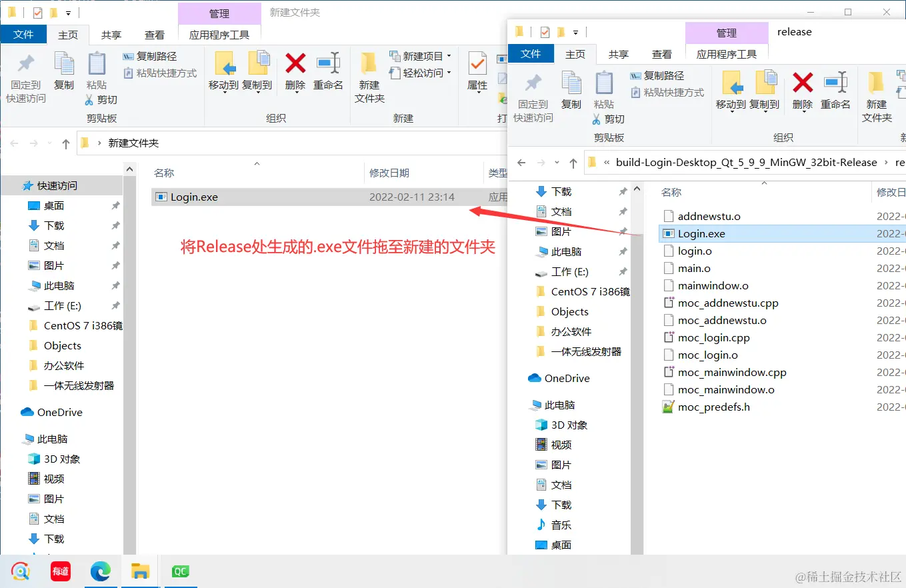Click Copy icon in release window ribbon

(571, 90)
